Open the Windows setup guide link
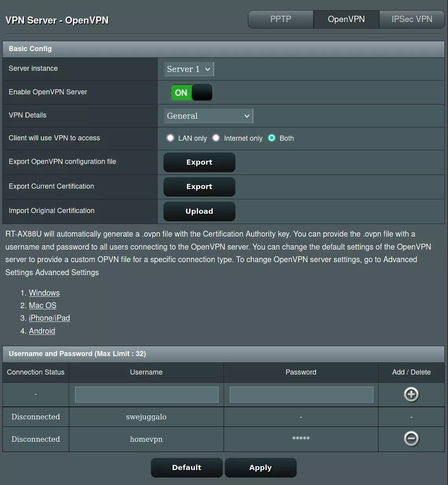This screenshot has width=448, height=485. pos(44,293)
